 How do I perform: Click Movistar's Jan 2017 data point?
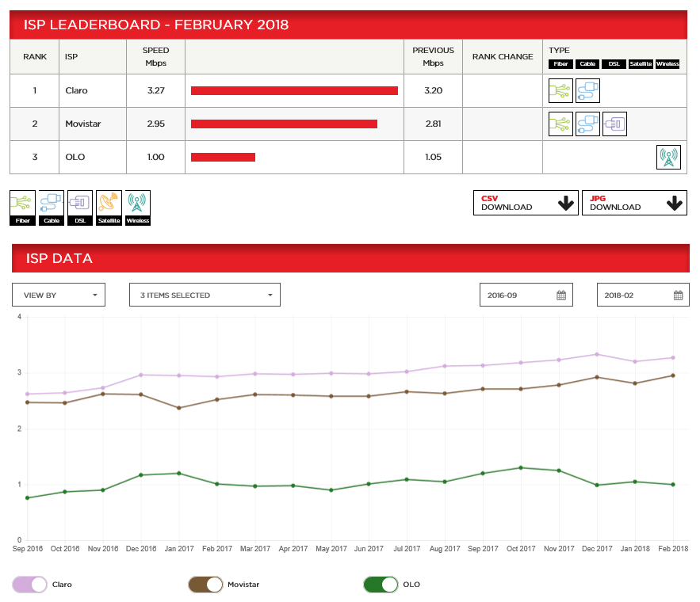(179, 408)
